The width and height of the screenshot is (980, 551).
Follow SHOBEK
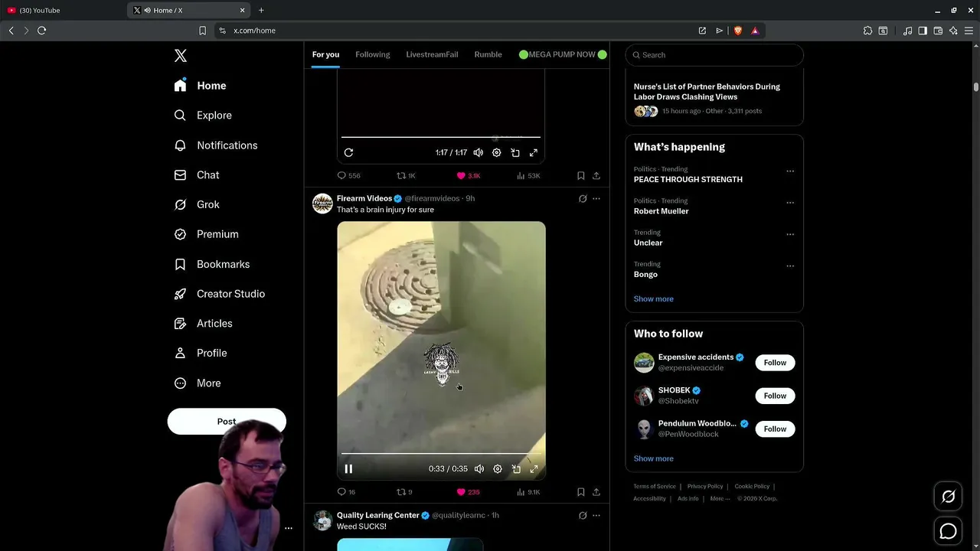775,396
